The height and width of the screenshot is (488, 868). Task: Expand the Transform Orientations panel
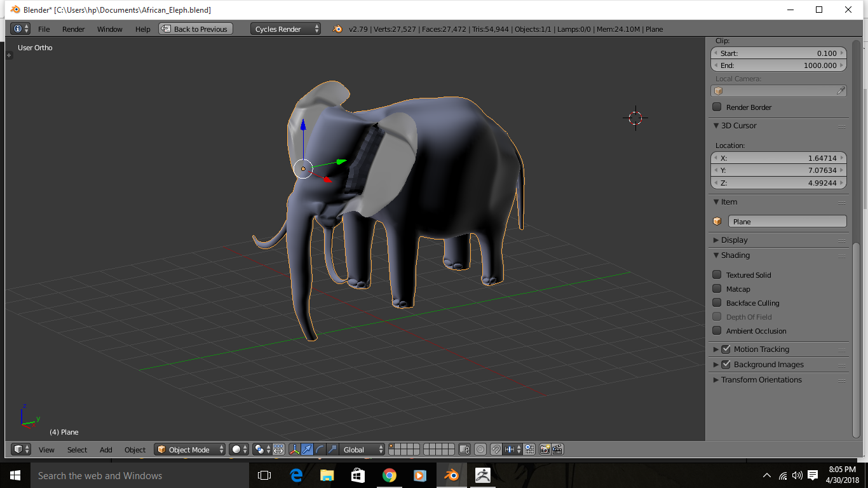716,379
